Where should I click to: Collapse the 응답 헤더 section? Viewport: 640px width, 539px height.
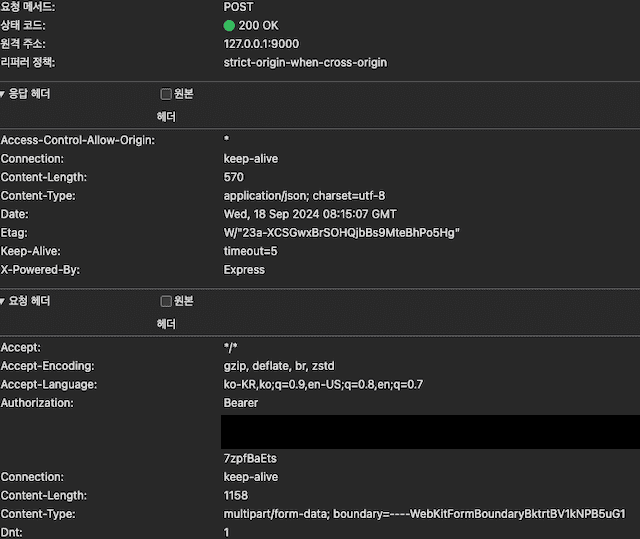click(x=4, y=94)
